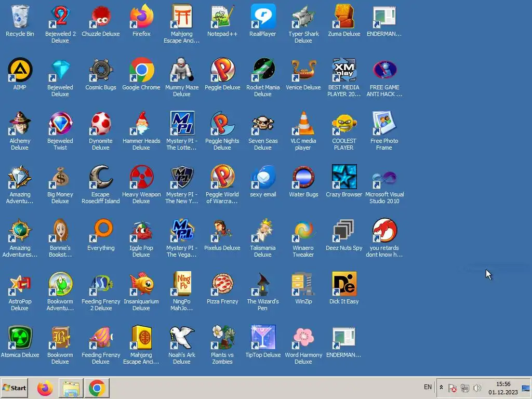Select AstroPop Deluxe icon
The height and width of the screenshot is (399, 532).
pyautogui.click(x=20, y=284)
